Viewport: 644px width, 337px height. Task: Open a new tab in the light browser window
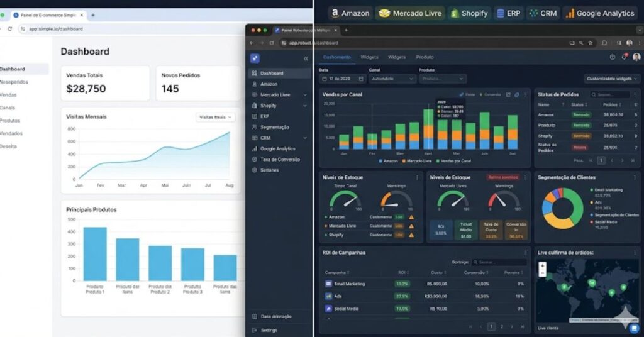coord(93,15)
